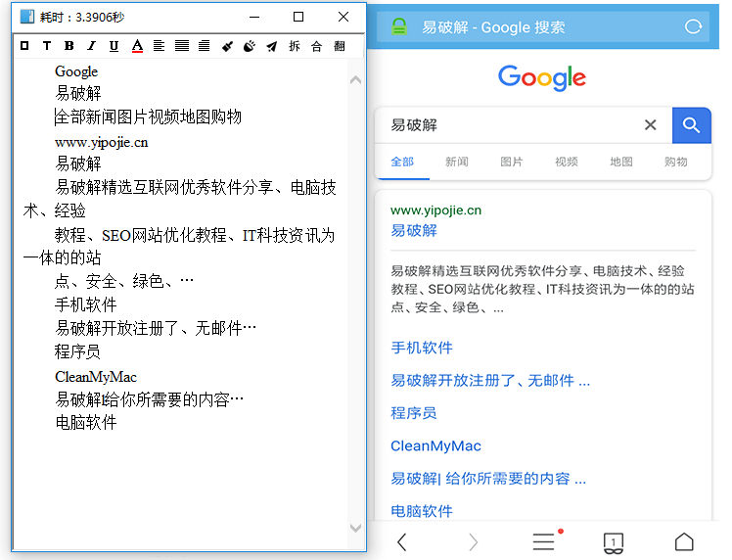Click the blue magnifier search button
732x560 pixels.
691,125
